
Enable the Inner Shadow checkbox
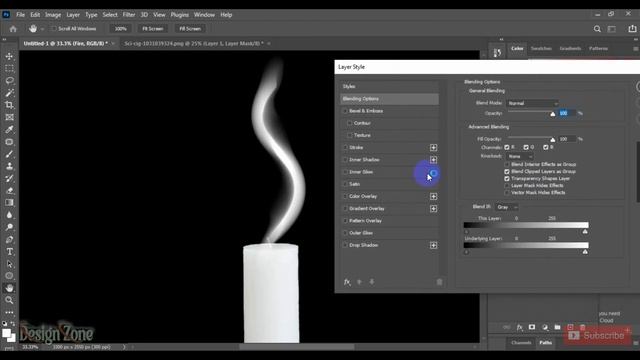click(345, 160)
